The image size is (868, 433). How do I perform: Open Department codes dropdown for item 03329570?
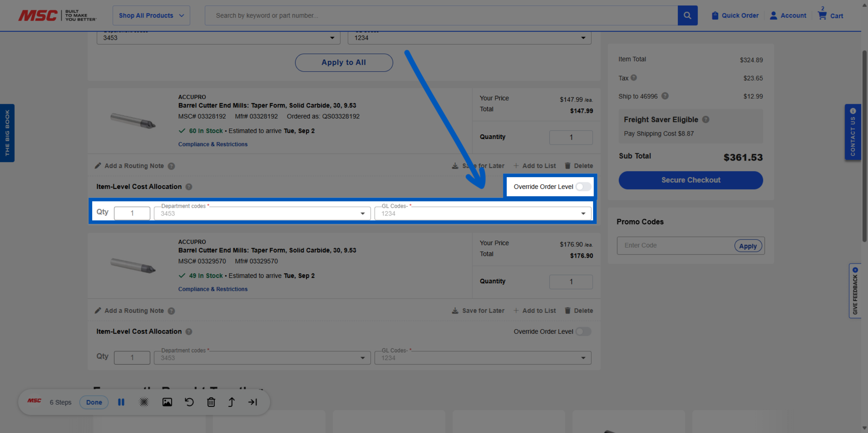coord(262,358)
